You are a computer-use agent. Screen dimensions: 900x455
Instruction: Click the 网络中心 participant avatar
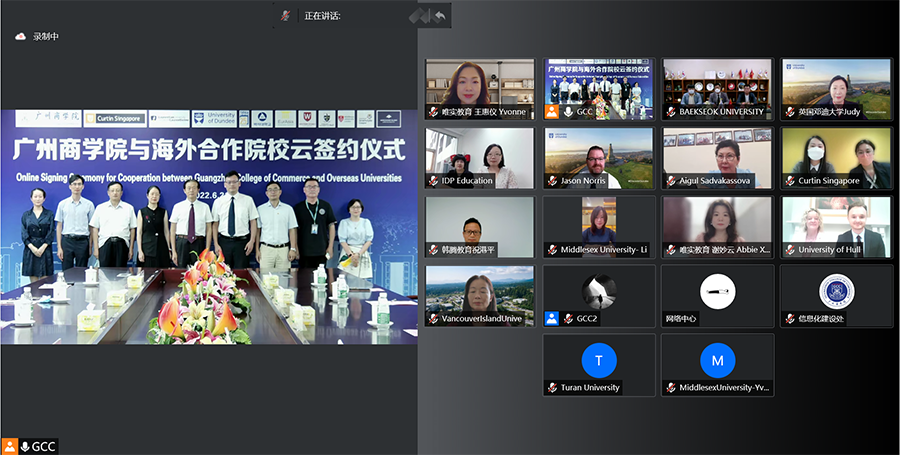click(717, 290)
